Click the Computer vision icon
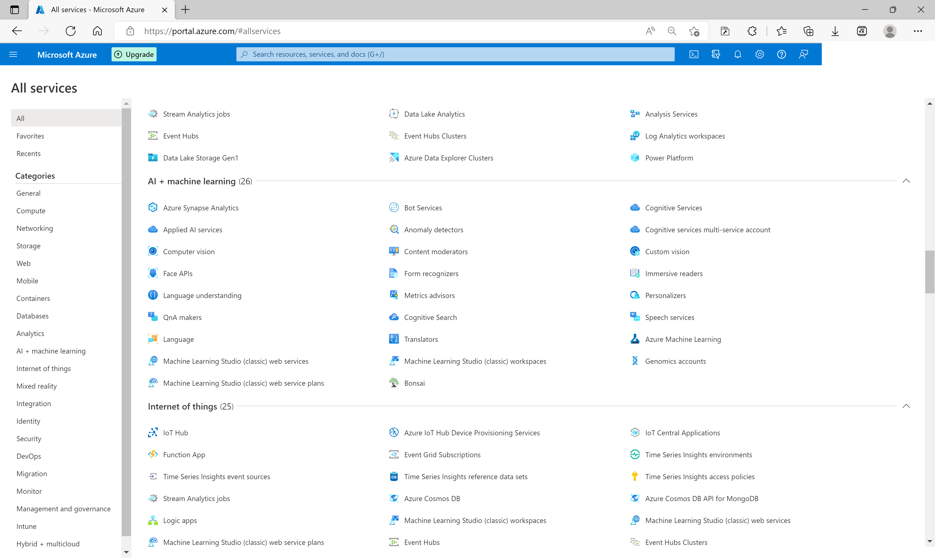Image resolution: width=935 pixels, height=560 pixels. [x=153, y=251]
